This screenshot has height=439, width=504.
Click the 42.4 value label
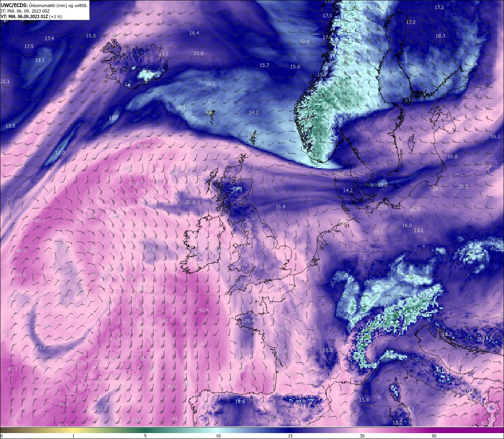[x=204, y=310]
